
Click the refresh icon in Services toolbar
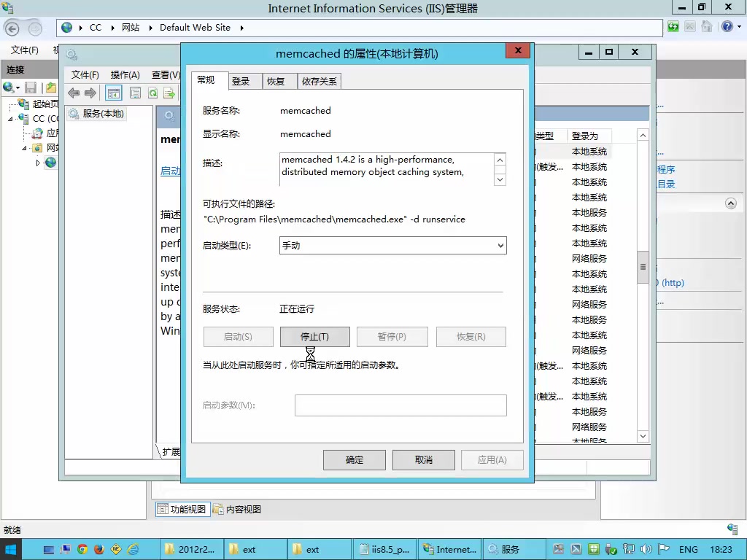pyautogui.click(x=152, y=93)
